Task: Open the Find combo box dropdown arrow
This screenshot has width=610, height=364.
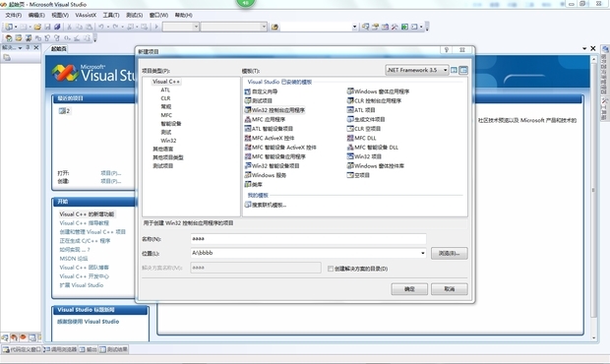Action: coord(354,27)
